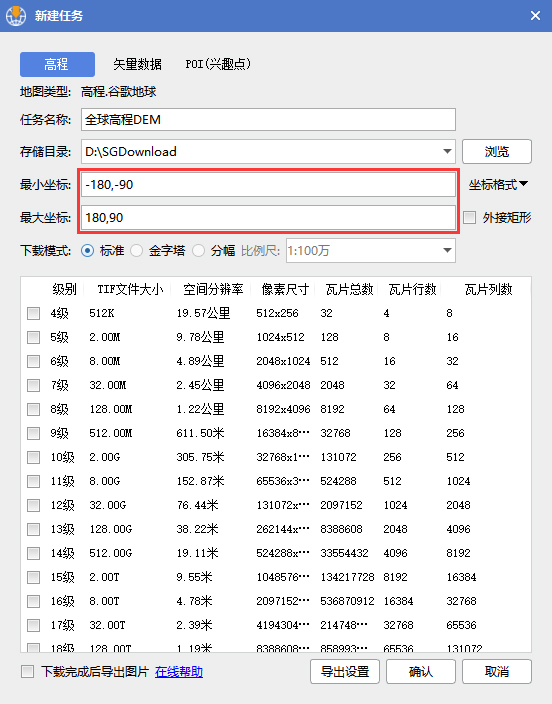Image resolution: width=552 pixels, height=704 pixels.
Task: Click the 瓦片总数 column header
Action: click(x=349, y=289)
